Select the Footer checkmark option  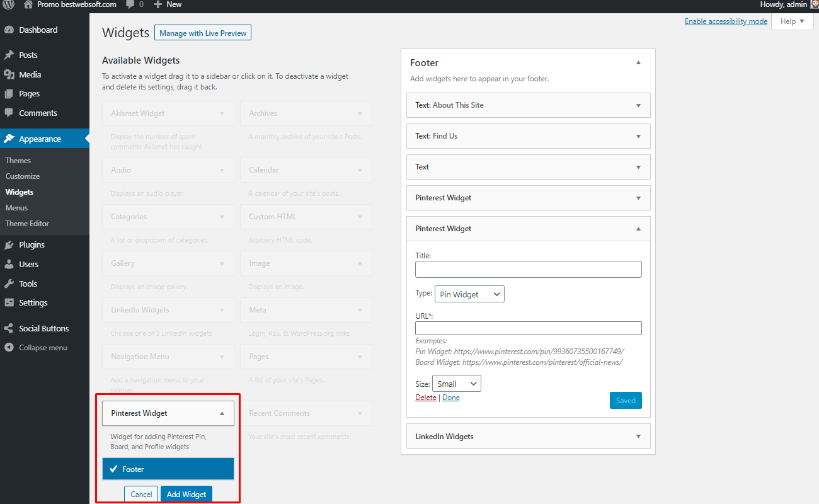(168, 469)
